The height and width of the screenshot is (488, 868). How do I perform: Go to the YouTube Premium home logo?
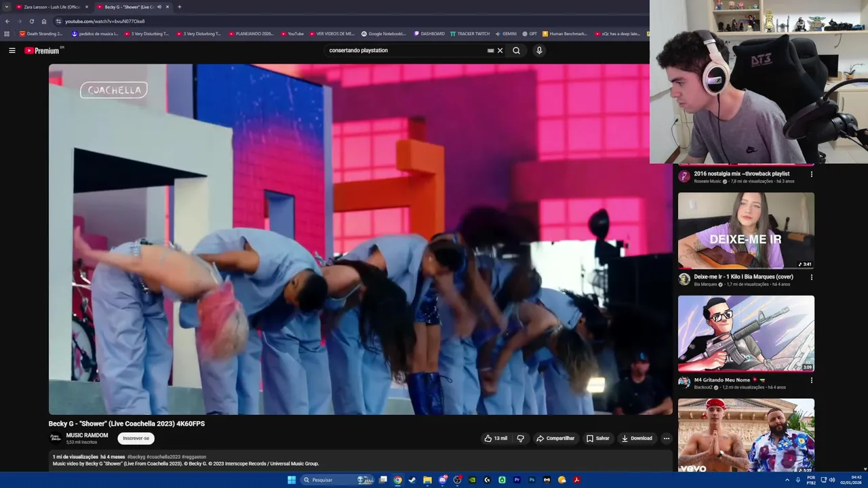43,50
